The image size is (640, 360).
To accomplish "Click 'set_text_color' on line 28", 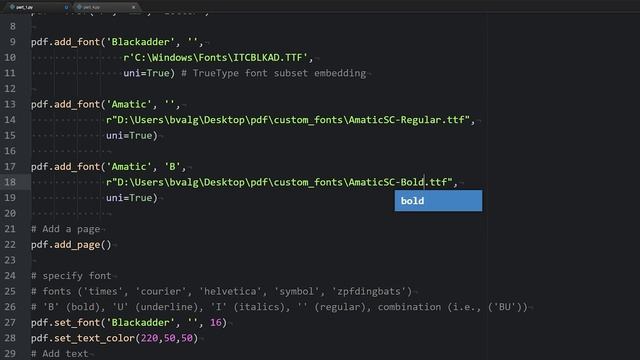I will tap(94, 338).
